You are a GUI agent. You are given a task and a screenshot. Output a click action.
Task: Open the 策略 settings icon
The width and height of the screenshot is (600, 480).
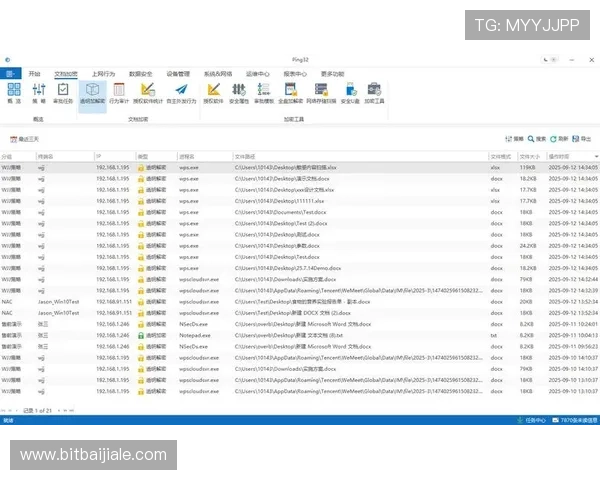(38, 93)
